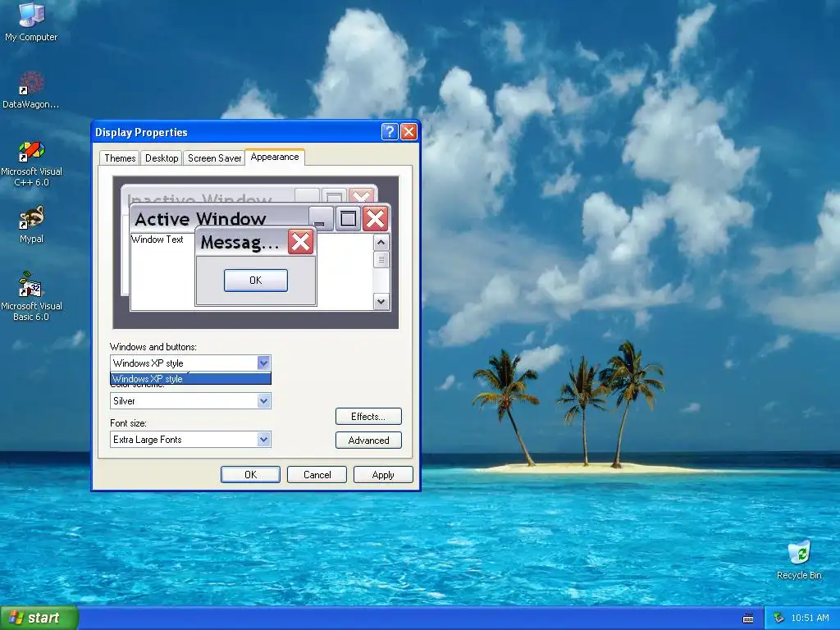Choose Windows XP style from open list

[x=190, y=378]
